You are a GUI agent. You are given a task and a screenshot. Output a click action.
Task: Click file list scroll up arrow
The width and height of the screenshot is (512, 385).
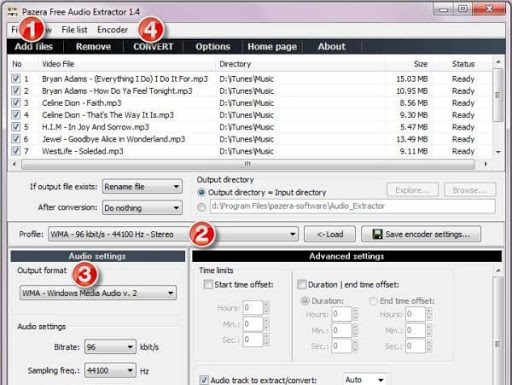498,62
